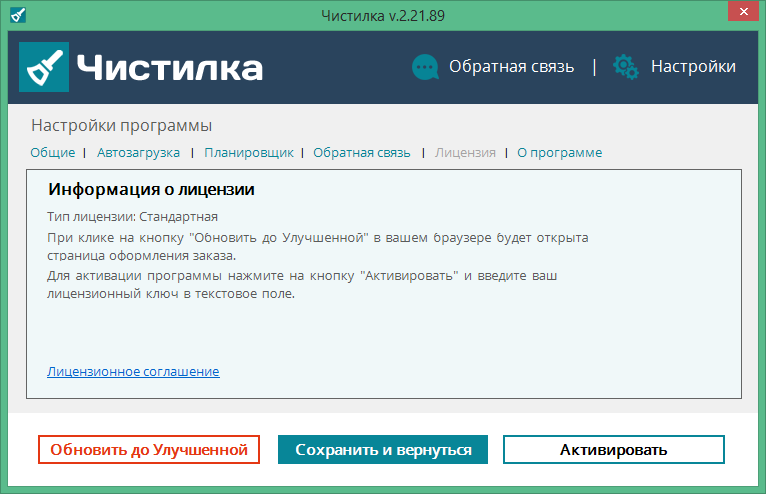Image resolution: width=766 pixels, height=494 pixels.
Task: Go to the Планировщик tab
Action: tap(249, 153)
